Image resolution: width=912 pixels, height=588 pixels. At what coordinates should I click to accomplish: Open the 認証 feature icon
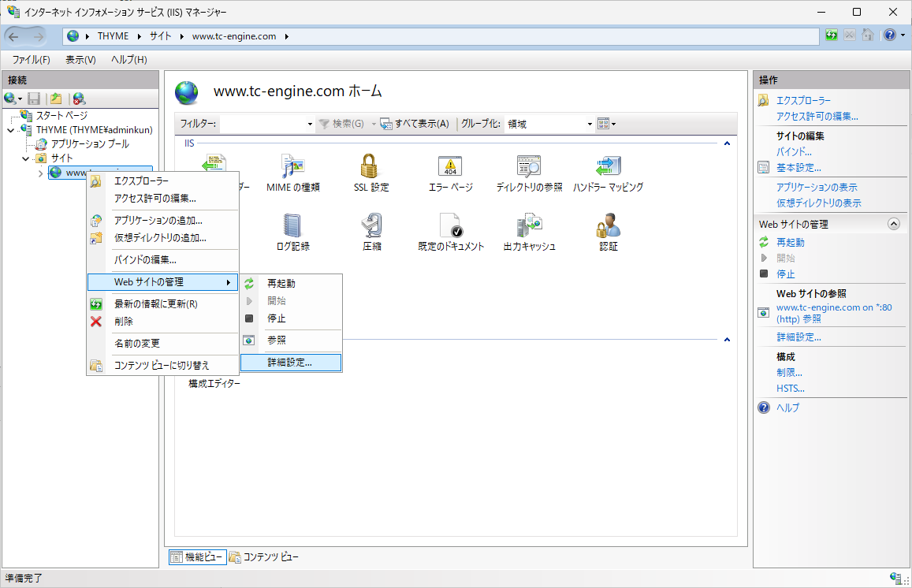tap(609, 232)
